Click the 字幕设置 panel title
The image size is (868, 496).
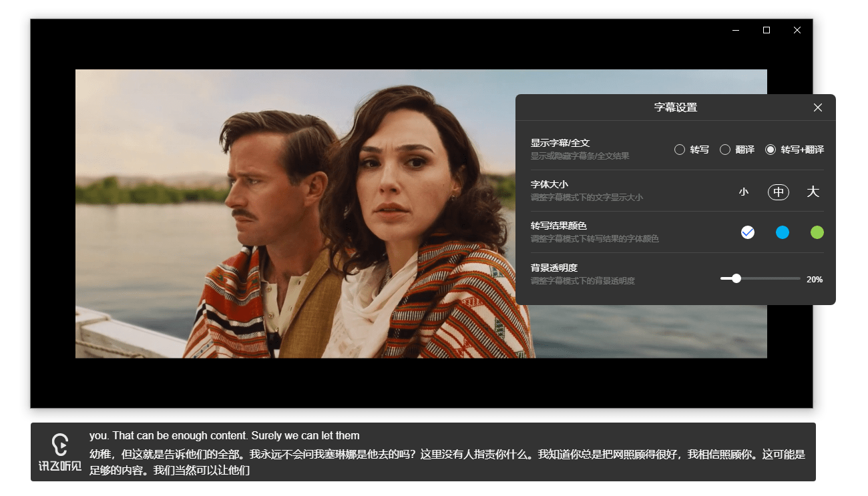tap(676, 107)
